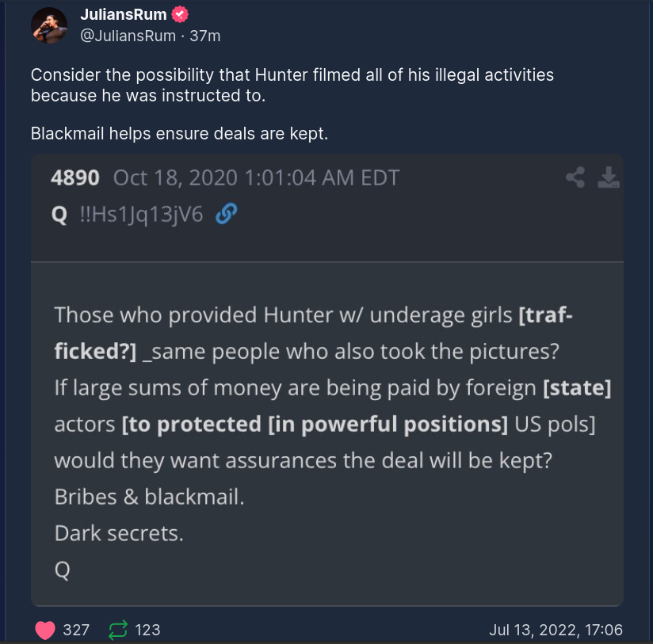Click the verified badge beside JuliansRum
653x644 pixels.
point(180,15)
